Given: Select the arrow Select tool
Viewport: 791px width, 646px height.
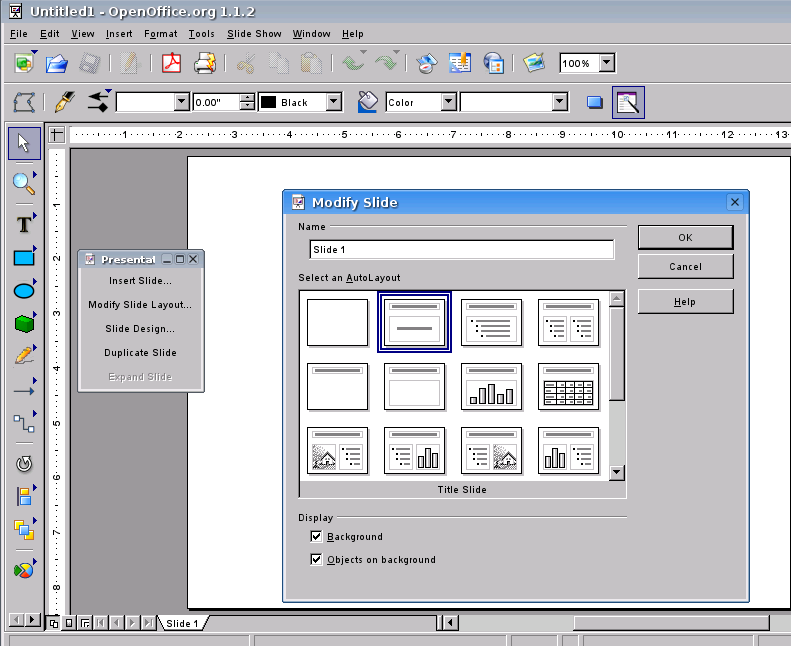Looking at the screenshot, I should click(x=24, y=143).
